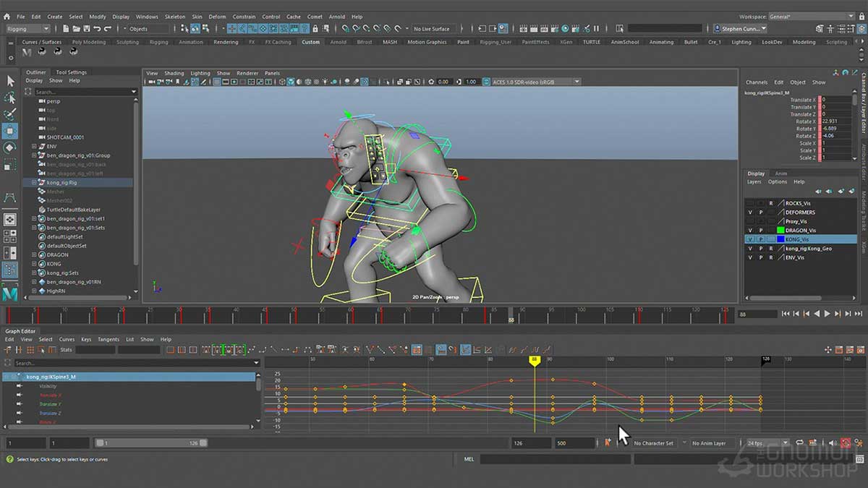Toggle playback of the KONG_Vis layer P box
868x488 pixels.
tap(761, 239)
